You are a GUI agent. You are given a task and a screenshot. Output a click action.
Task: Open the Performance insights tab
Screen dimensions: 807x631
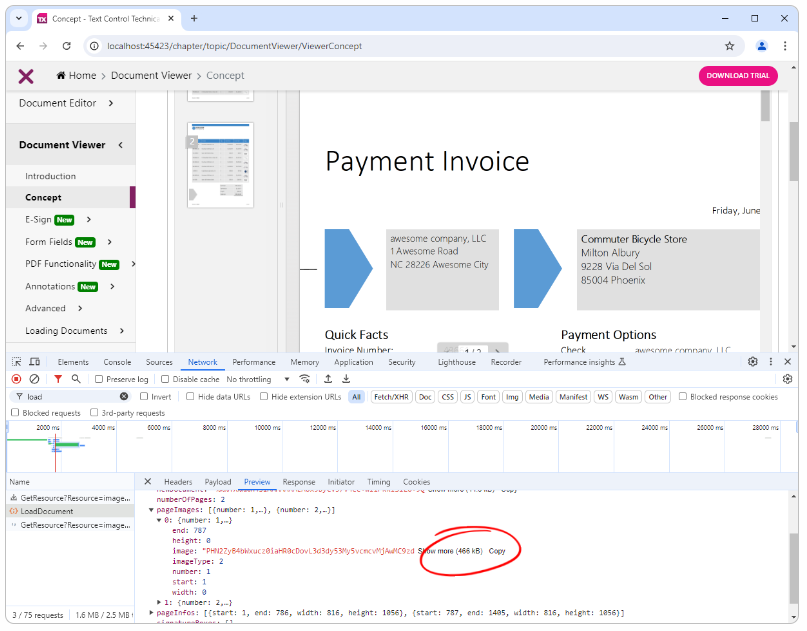point(584,362)
